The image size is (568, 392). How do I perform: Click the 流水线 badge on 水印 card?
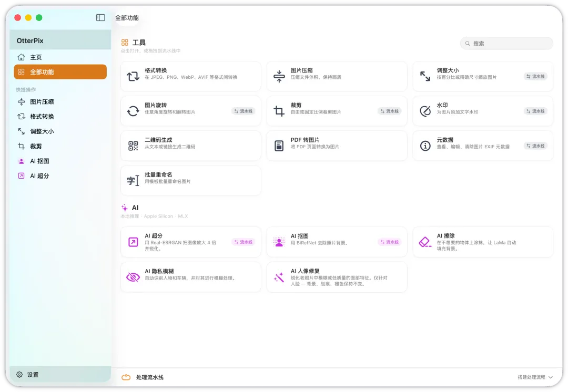click(x=535, y=111)
